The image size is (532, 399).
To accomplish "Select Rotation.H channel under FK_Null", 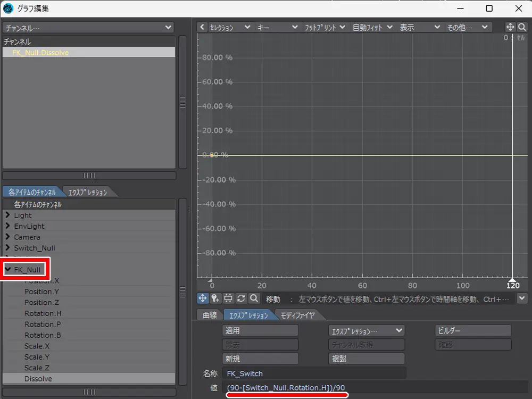I will (x=43, y=313).
